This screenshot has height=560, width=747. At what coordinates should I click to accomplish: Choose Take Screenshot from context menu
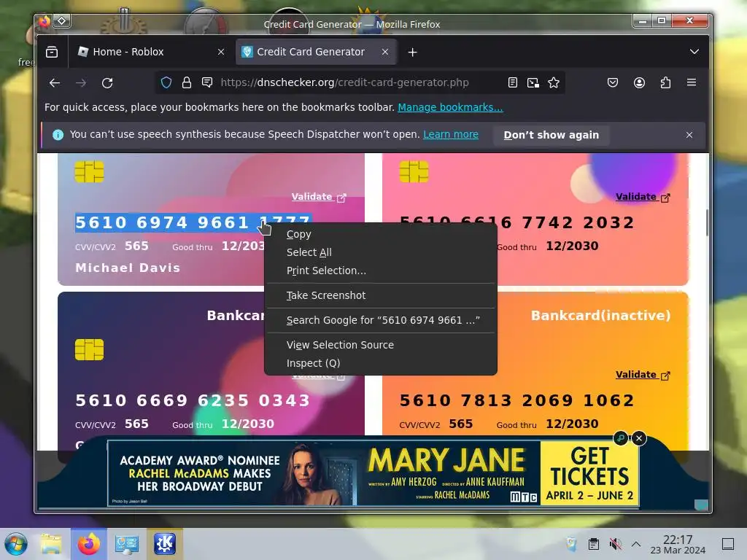[x=380, y=295]
